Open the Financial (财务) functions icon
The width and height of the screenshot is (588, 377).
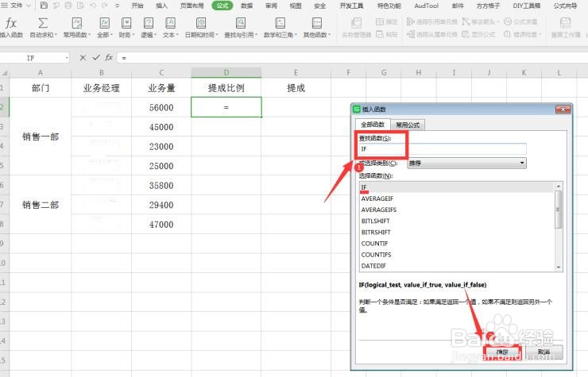126,23
